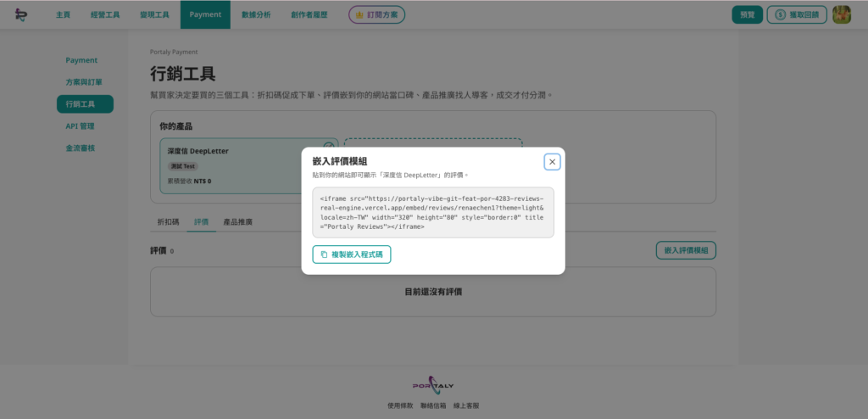
Task: Select the Payment top nav tab
Action: coord(205,15)
